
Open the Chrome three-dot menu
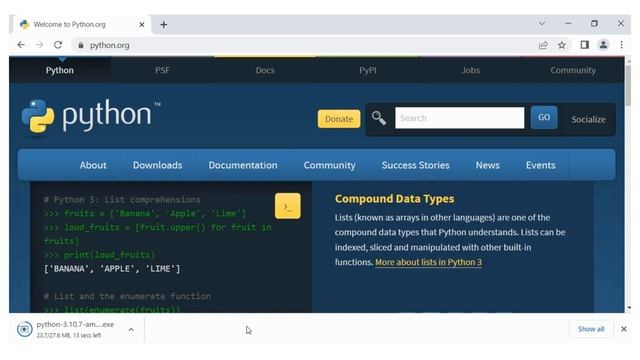tap(621, 45)
